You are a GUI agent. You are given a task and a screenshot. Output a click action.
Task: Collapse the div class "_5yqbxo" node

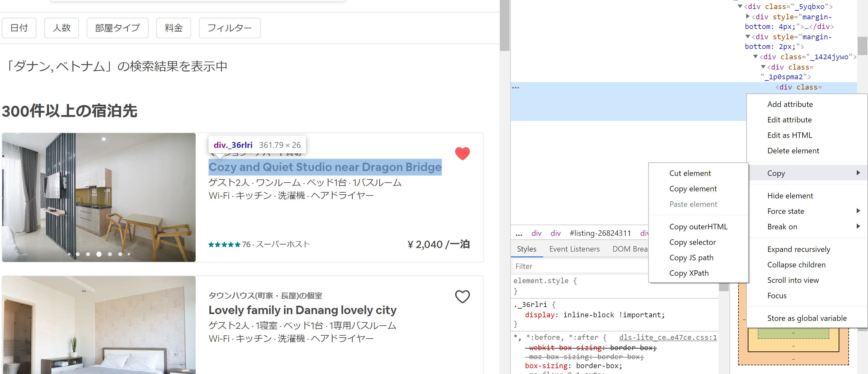coord(740,6)
